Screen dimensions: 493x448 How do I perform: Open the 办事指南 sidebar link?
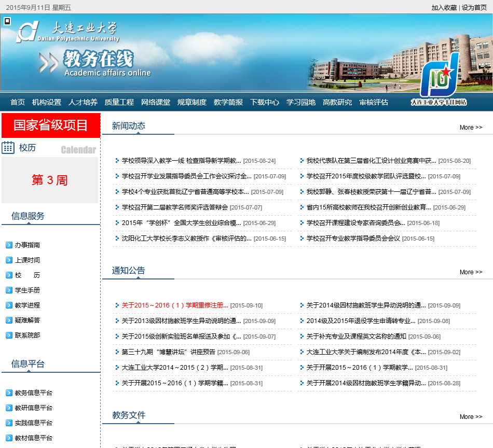click(28, 245)
